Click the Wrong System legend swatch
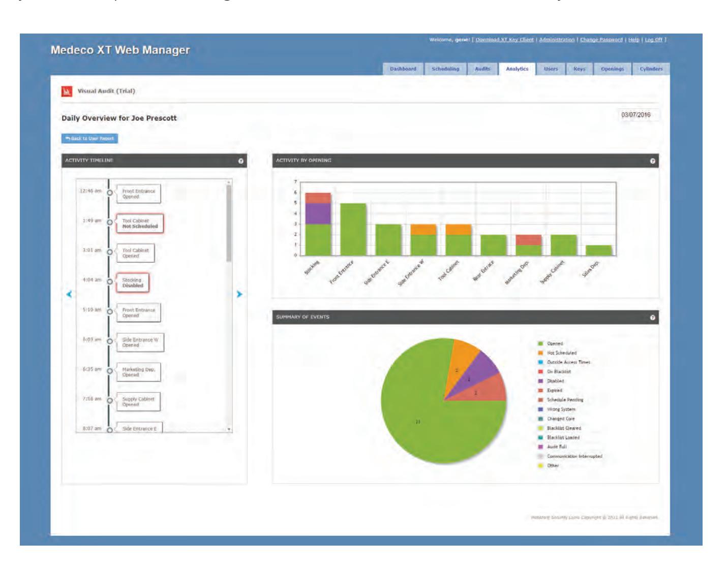Screen dimensions: 728x570 click(541, 409)
